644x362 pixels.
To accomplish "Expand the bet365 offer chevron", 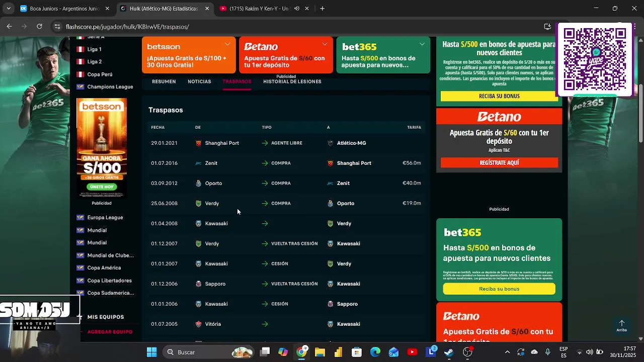I will (422, 44).
